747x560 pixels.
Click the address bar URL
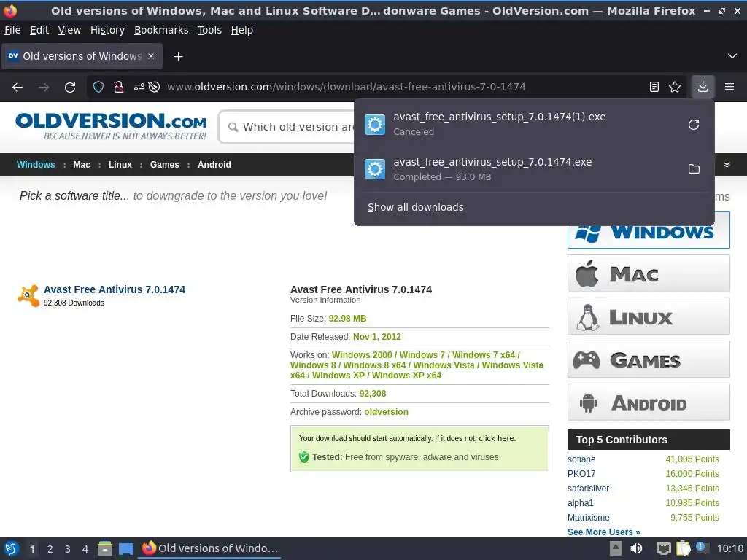347,87
